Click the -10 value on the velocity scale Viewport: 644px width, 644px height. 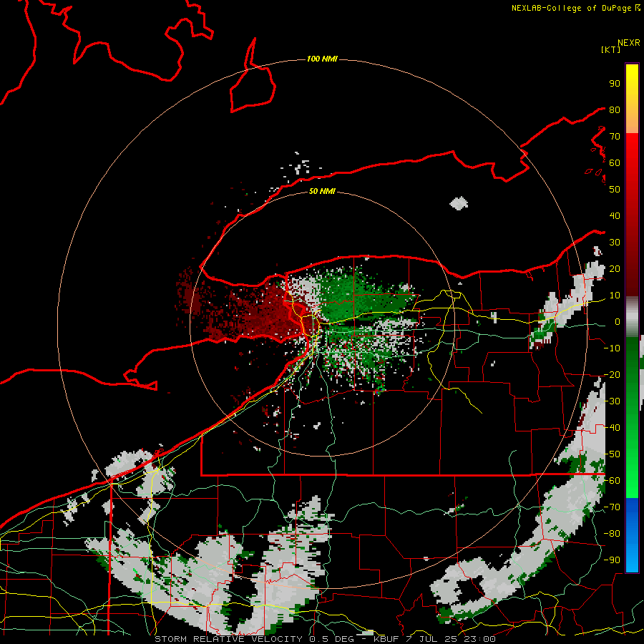click(x=612, y=348)
